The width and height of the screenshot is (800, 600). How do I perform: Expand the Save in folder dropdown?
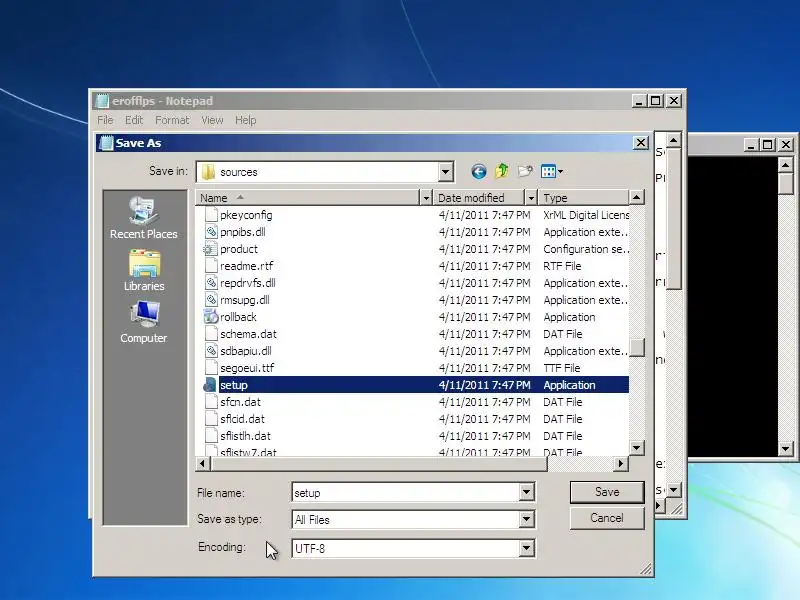pos(445,172)
